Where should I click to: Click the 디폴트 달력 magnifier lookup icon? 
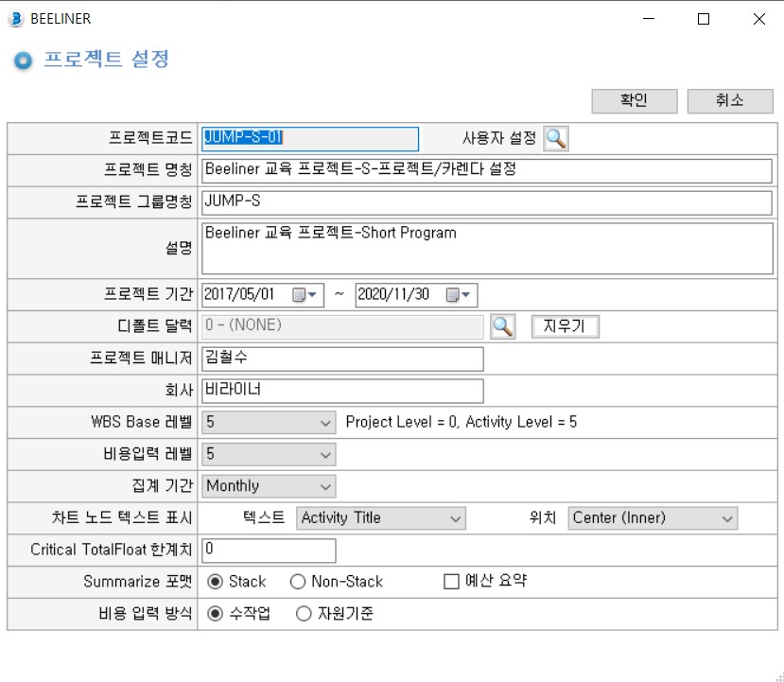coord(502,326)
